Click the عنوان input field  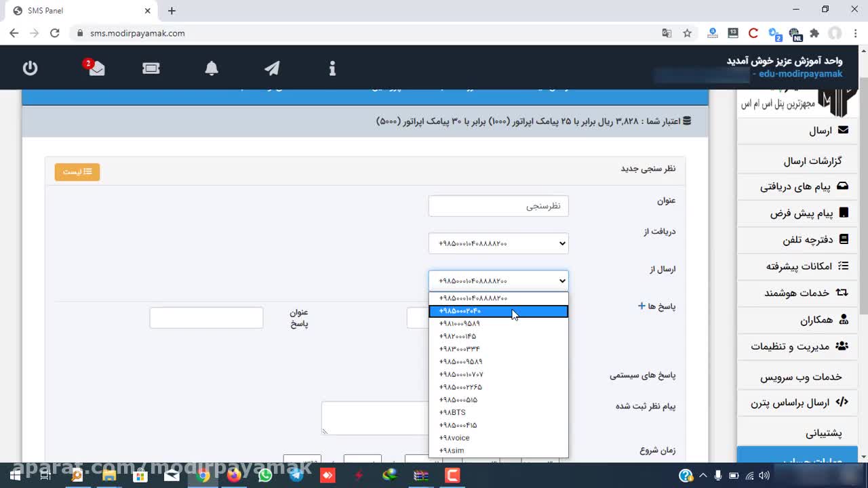pos(498,206)
